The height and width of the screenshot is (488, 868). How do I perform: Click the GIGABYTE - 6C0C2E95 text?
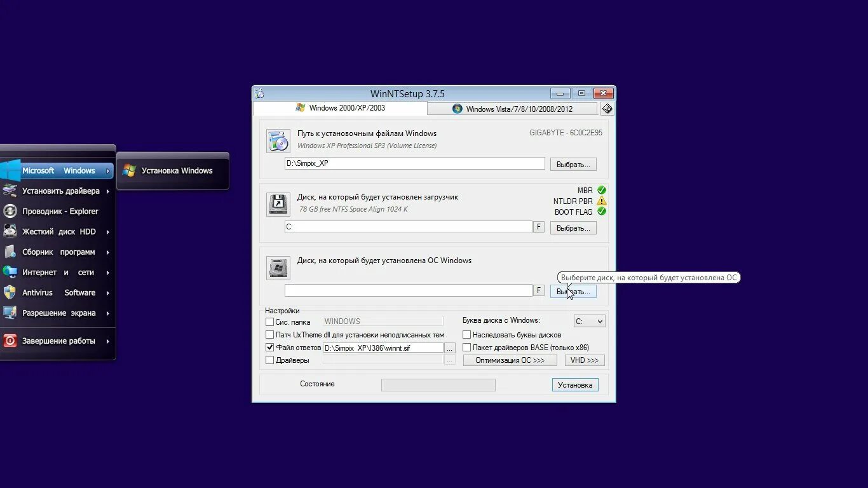click(566, 133)
